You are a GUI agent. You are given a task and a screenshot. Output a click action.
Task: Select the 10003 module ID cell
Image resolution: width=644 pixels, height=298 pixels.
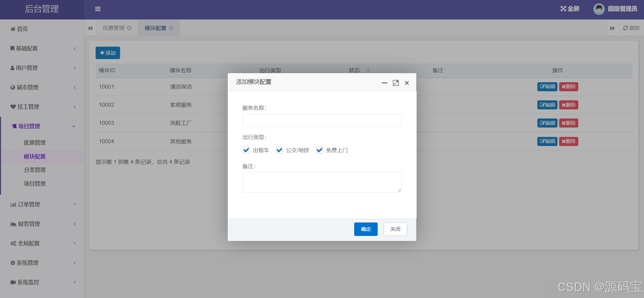pyautogui.click(x=107, y=123)
